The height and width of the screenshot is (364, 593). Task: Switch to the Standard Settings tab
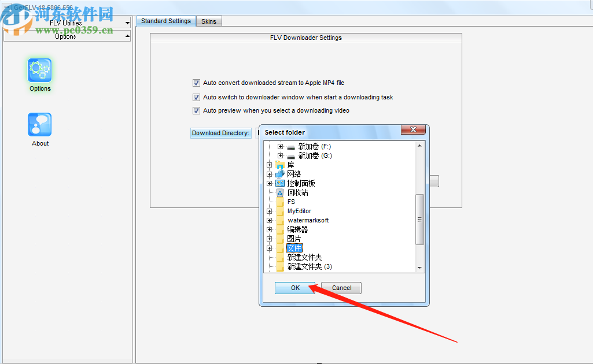tap(166, 21)
